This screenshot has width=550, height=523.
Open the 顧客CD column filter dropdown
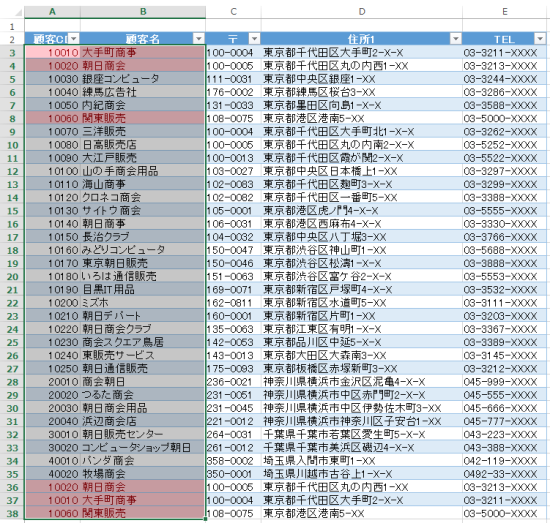pyautogui.click(x=74, y=38)
